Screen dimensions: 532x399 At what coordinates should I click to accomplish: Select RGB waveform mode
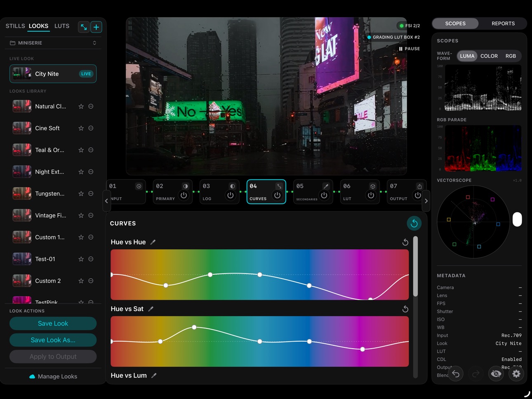coord(511,56)
